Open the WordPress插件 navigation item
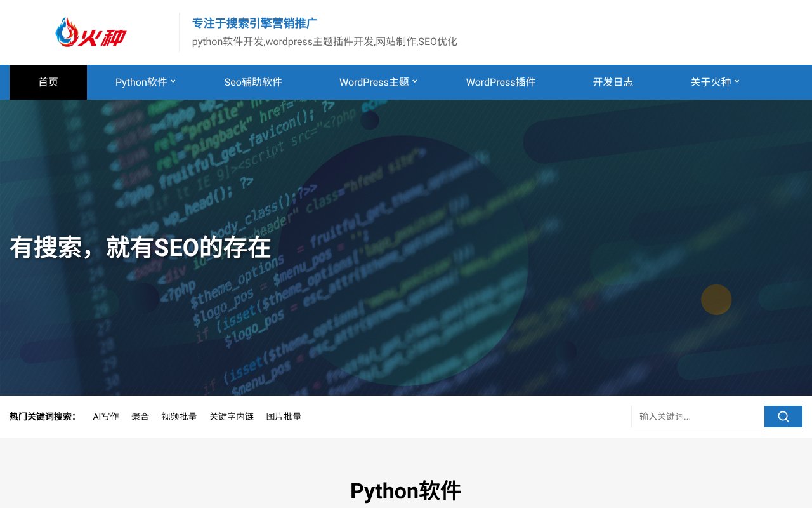 (x=501, y=82)
